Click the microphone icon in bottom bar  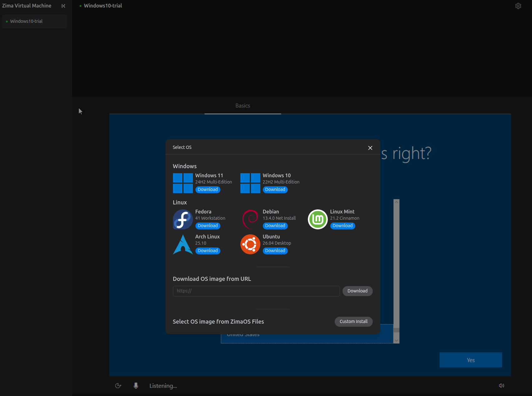136,386
